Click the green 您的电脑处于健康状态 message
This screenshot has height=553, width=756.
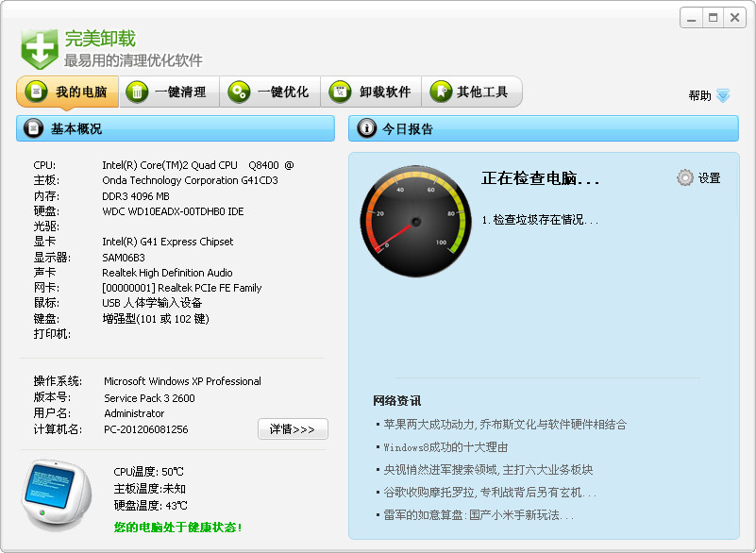[x=178, y=527]
